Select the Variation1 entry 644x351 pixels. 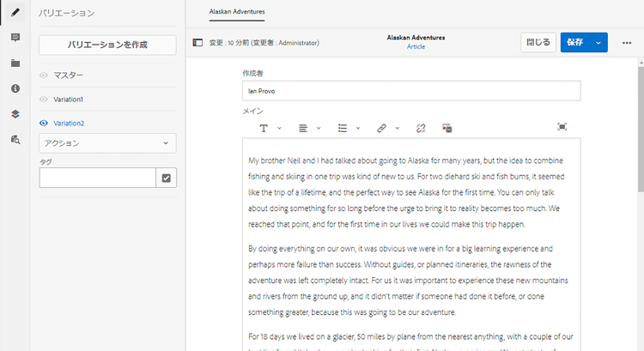tap(68, 100)
